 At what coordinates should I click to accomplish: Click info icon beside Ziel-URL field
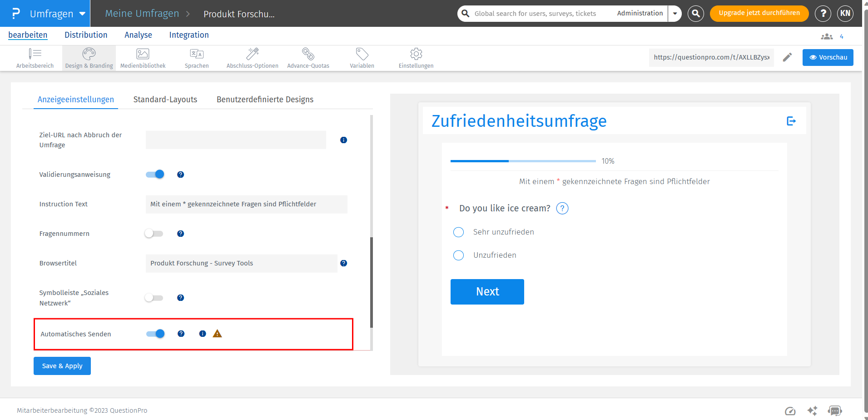click(x=343, y=140)
